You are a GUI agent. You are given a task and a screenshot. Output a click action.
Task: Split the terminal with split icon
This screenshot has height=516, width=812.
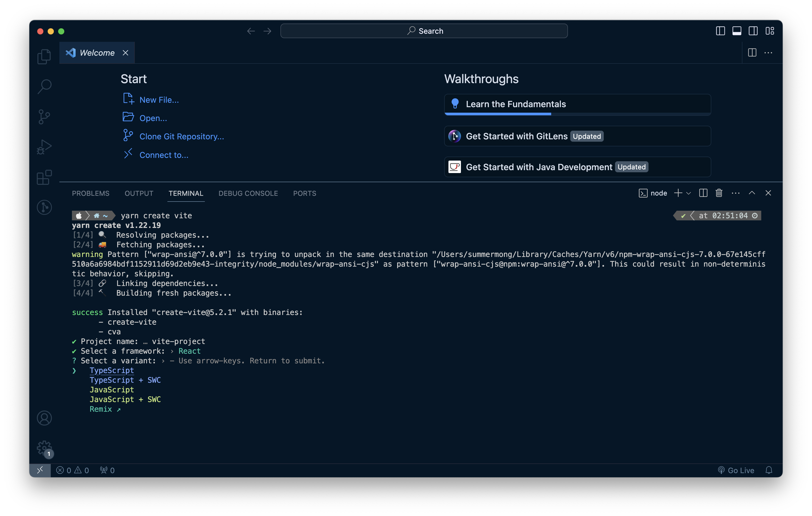[x=703, y=193]
